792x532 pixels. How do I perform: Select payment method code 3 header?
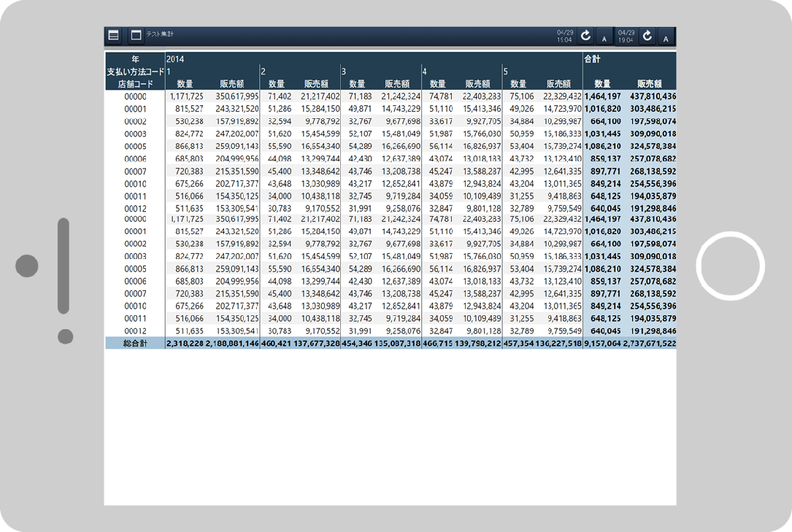click(344, 72)
